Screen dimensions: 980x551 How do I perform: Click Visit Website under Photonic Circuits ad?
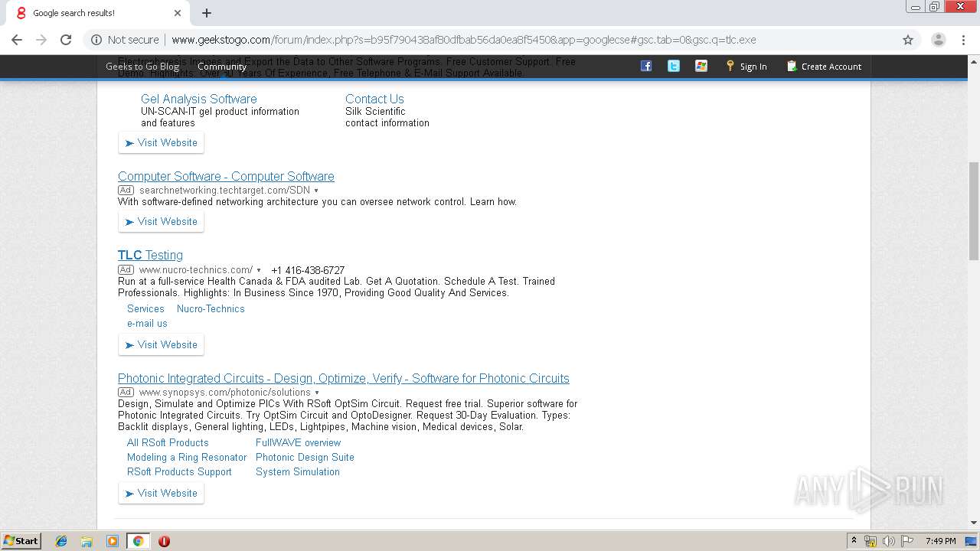(x=161, y=494)
